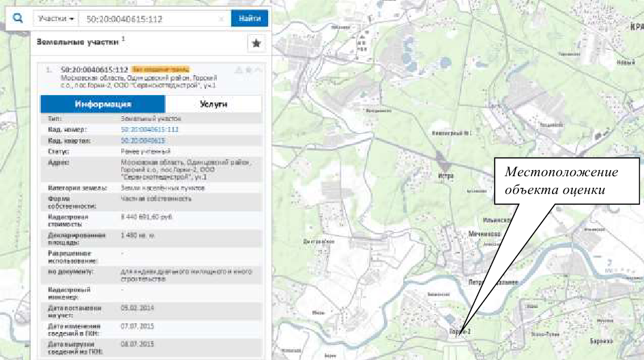This screenshot has width=644, height=360.
Task: Open the cadastral quarter link 50:20:0040615
Action: point(143,140)
